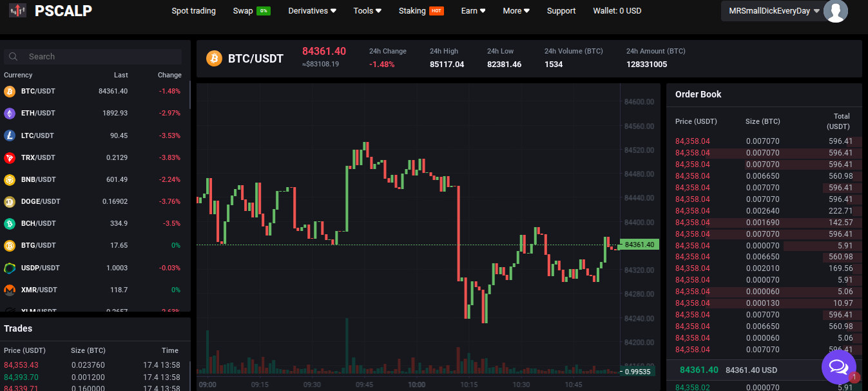Open Spot trading menu item
Image resolution: width=868 pixels, height=391 pixels.
(x=193, y=11)
